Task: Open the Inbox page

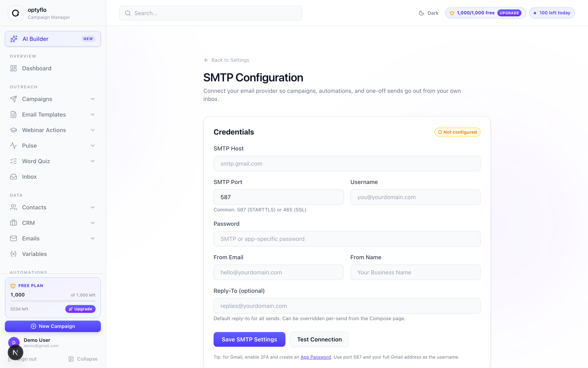Action: (x=53, y=177)
